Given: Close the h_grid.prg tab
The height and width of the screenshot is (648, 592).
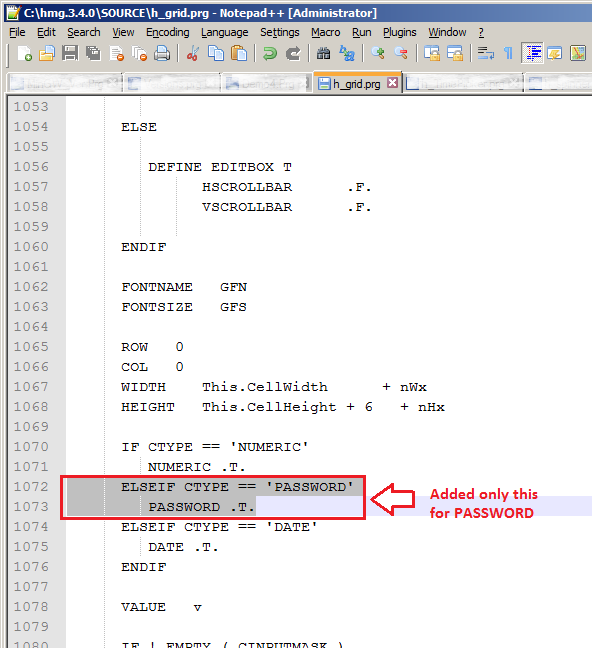Looking at the screenshot, I should (392, 83).
